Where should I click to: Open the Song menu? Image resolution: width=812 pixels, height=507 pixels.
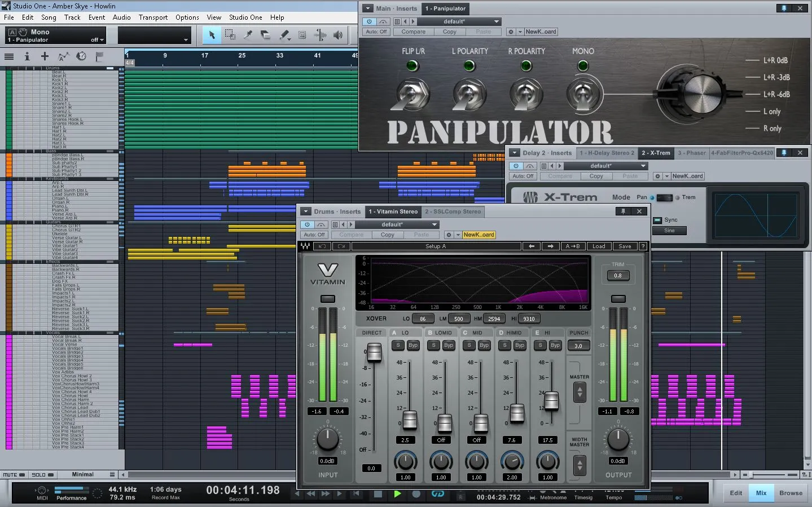click(x=49, y=17)
